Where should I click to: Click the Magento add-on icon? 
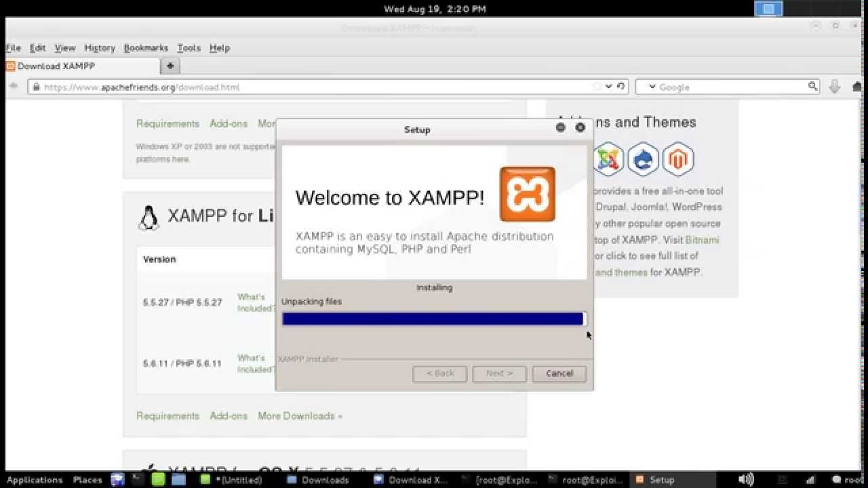[x=678, y=159]
